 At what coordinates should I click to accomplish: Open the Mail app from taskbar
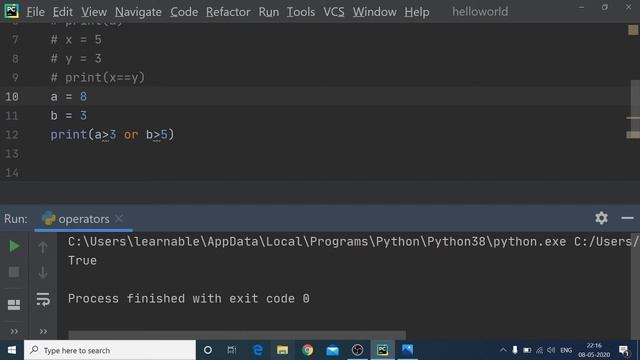click(332, 350)
